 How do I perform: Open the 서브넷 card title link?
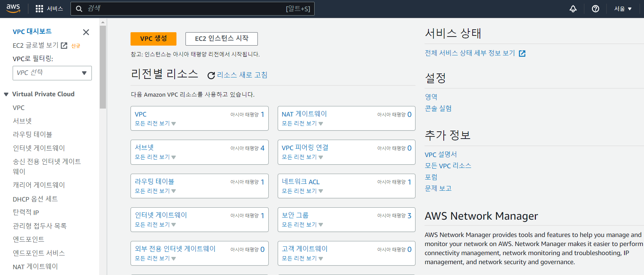click(144, 148)
